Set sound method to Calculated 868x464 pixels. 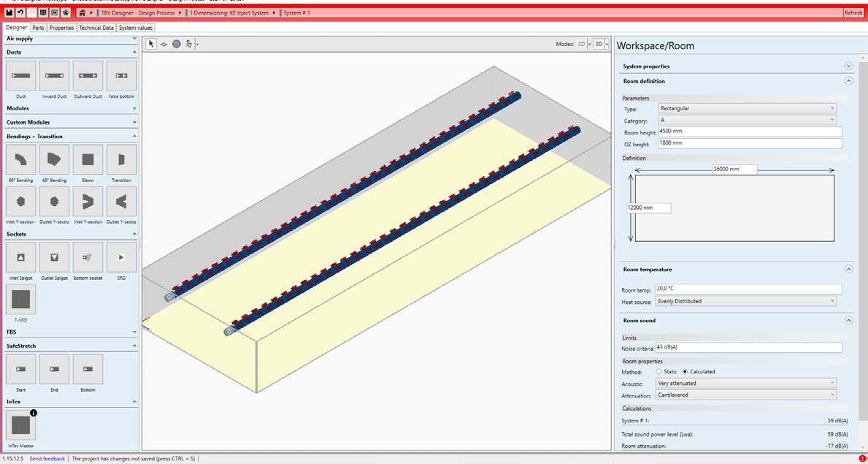click(685, 371)
